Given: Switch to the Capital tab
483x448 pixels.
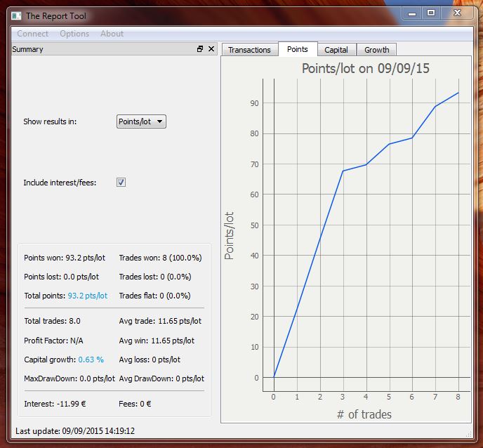Looking at the screenshot, I should point(336,50).
